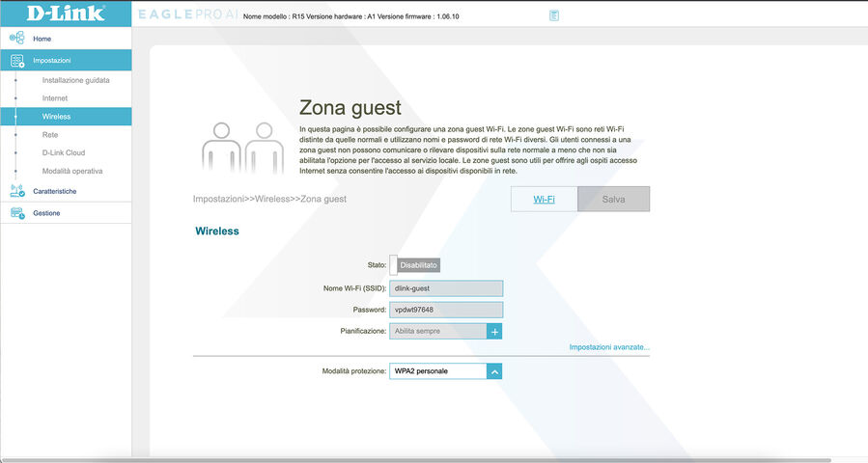Open the document icon in header
Image resolution: width=868 pixels, height=463 pixels.
553,15
